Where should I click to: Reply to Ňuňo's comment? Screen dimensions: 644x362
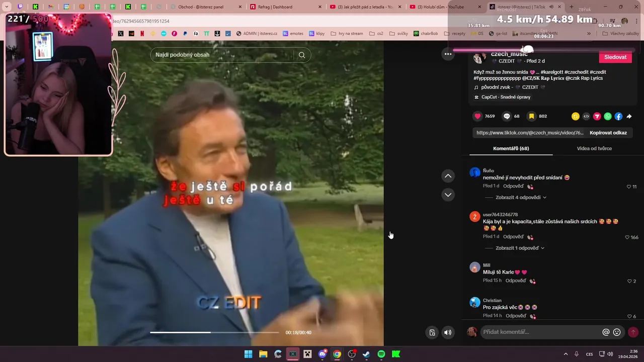click(x=513, y=186)
